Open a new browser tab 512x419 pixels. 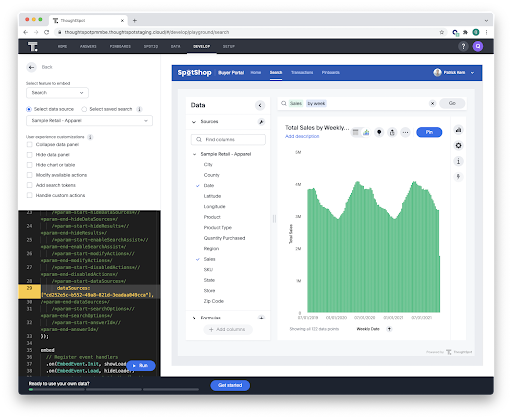click(x=135, y=21)
